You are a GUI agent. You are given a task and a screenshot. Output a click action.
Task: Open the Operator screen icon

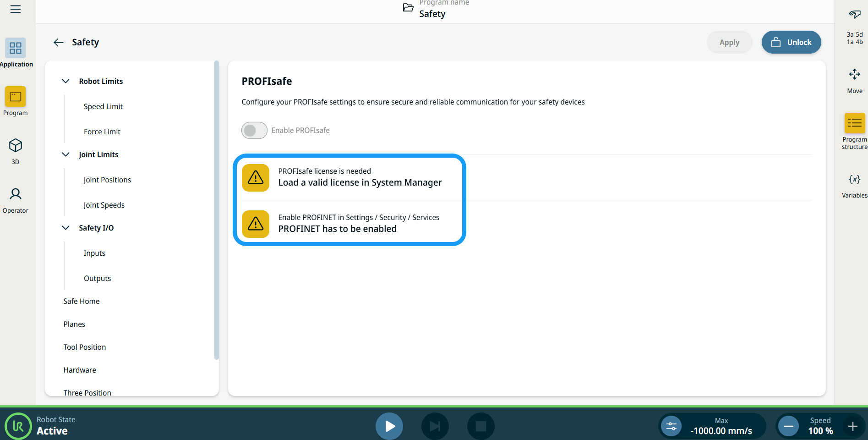click(16, 194)
